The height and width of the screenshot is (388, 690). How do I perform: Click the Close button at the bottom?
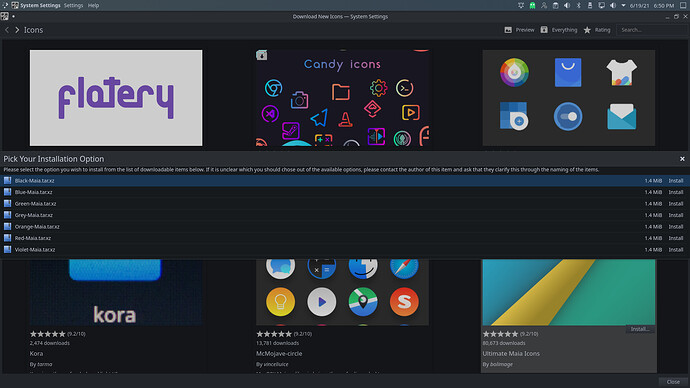coord(673,382)
